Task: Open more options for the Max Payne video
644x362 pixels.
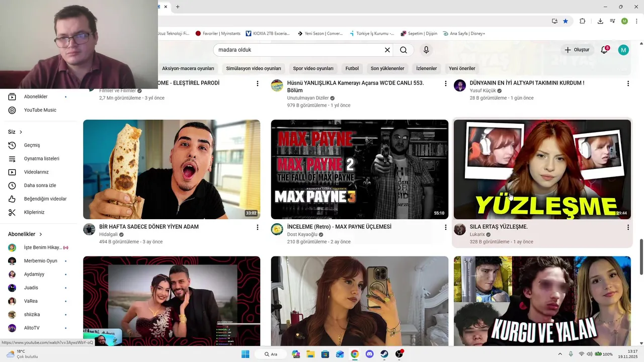Action: [445, 227]
